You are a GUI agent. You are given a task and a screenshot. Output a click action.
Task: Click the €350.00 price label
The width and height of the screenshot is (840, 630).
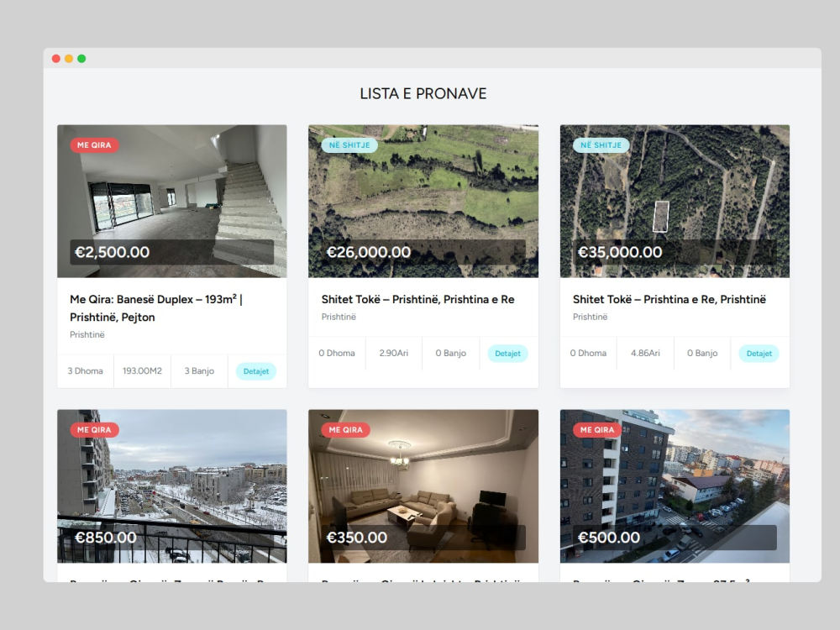pos(357,538)
